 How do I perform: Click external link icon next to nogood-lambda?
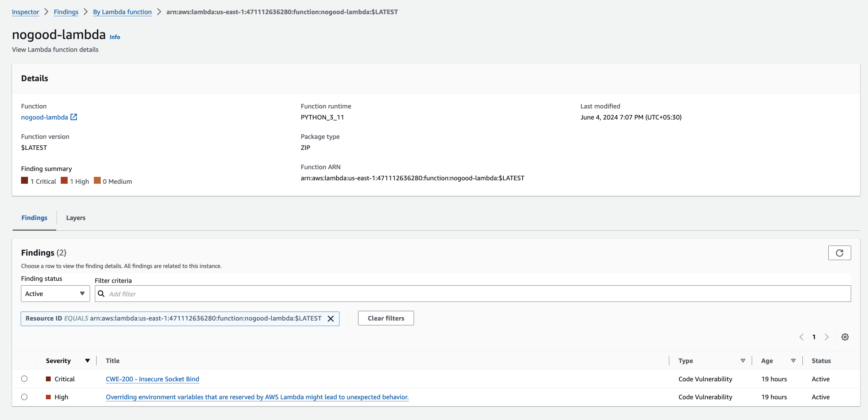coord(74,117)
